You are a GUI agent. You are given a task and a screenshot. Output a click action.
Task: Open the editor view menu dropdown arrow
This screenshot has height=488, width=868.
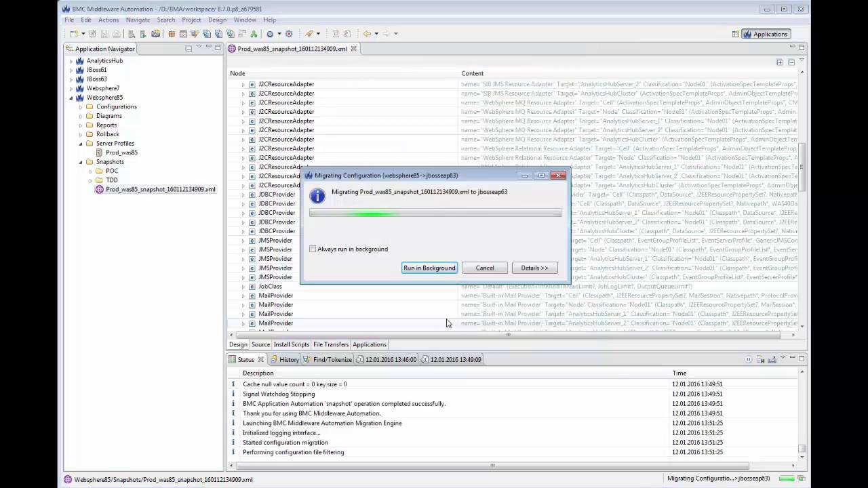pyautogui.click(x=802, y=61)
